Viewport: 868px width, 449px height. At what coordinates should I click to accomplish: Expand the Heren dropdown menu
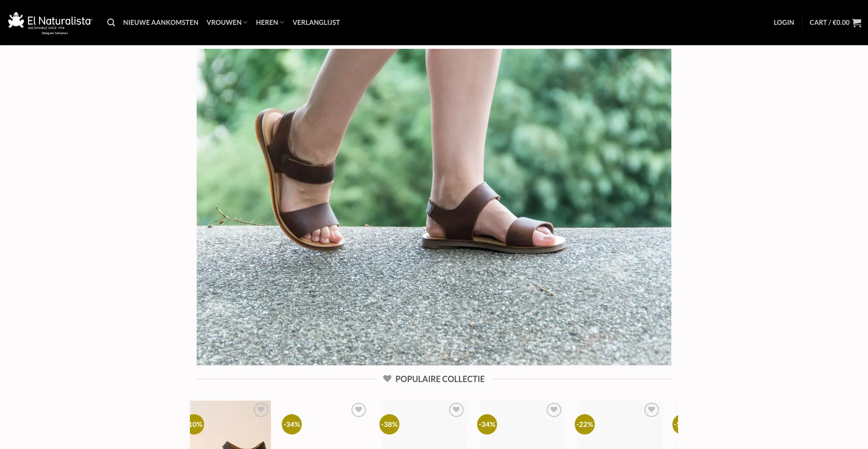pyautogui.click(x=270, y=23)
